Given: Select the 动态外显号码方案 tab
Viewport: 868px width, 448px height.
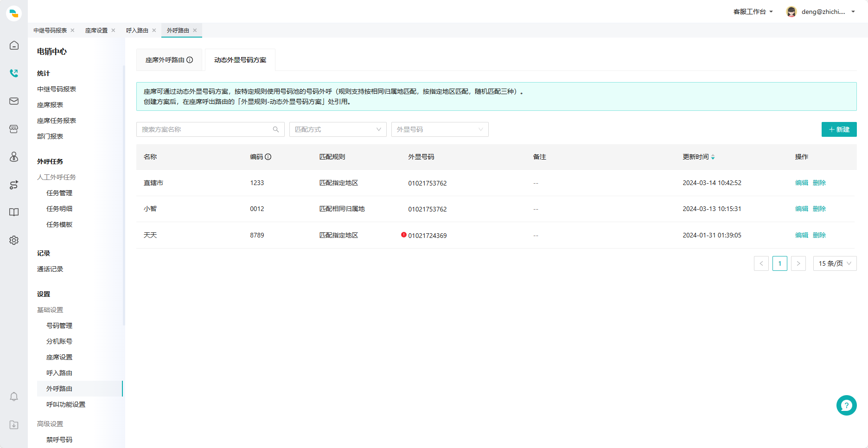Looking at the screenshot, I should coord(240,60).
